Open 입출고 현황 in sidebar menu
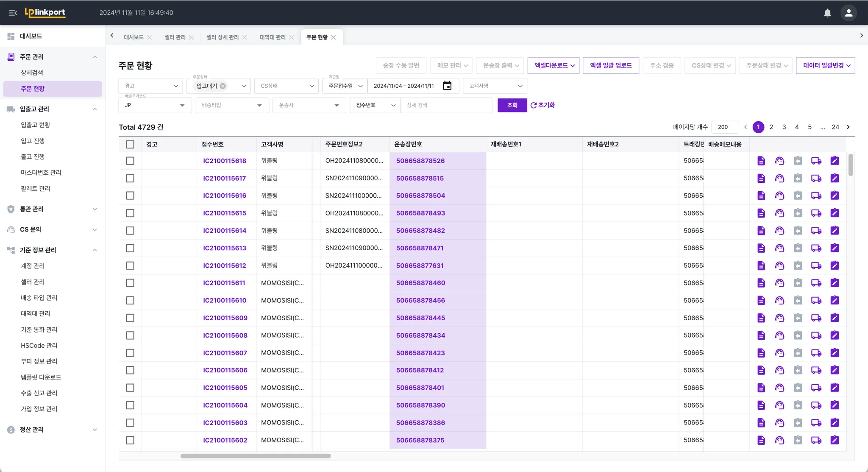Viewport: 868px width, 472px height. coord(36,125)
